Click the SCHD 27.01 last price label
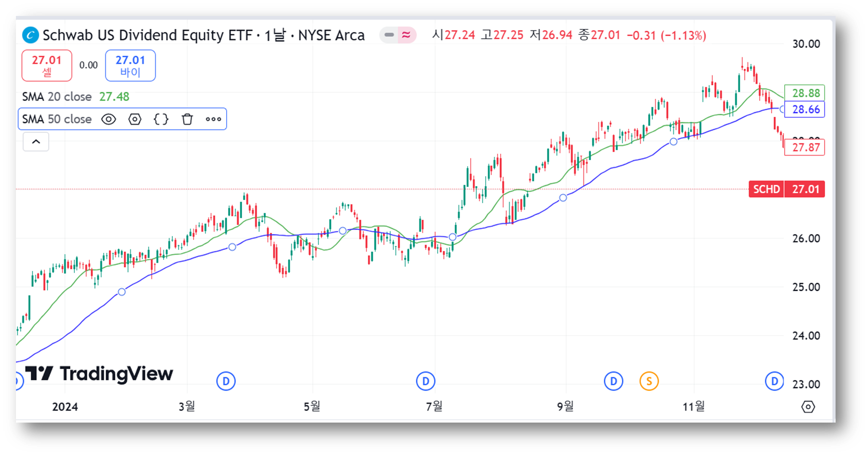868x455 pixels. point(787,189)
